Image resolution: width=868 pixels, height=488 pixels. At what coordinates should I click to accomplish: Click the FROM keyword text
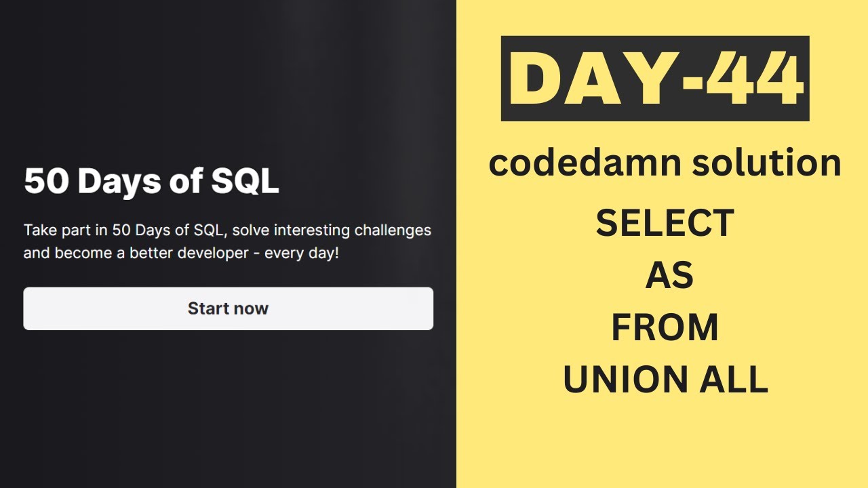[x=665, y=327]
